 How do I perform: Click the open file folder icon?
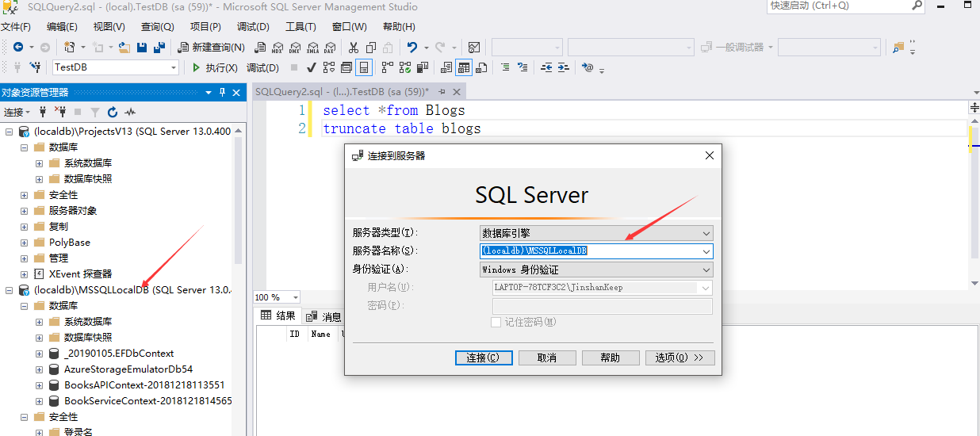(x=124, y=48)
